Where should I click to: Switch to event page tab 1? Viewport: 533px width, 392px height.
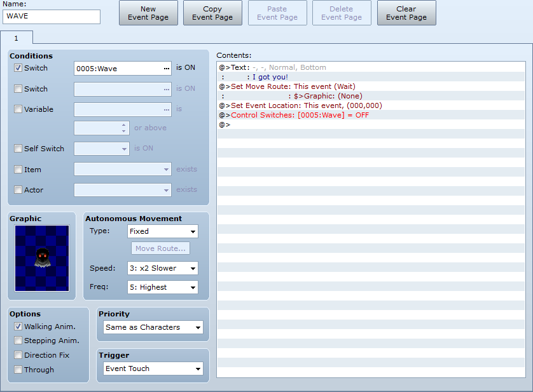click(17, 38)
